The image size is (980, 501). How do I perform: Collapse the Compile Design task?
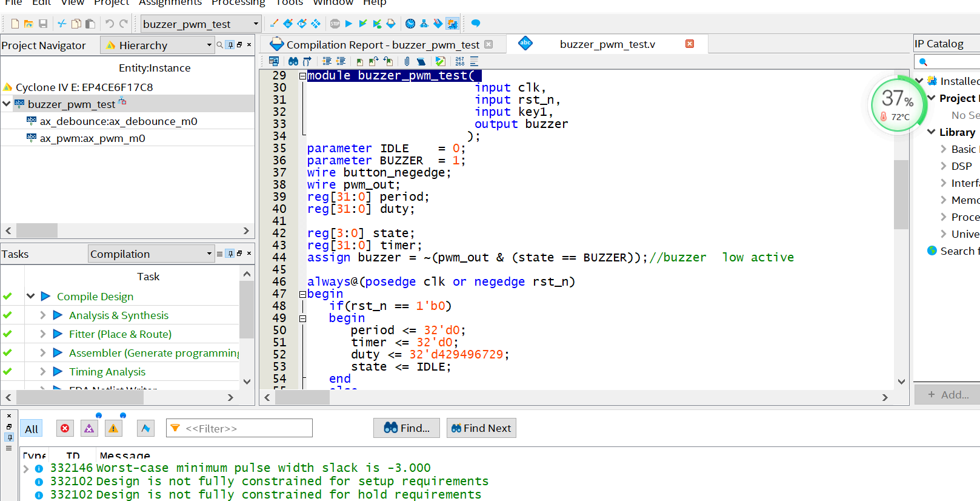click(30, 297)
